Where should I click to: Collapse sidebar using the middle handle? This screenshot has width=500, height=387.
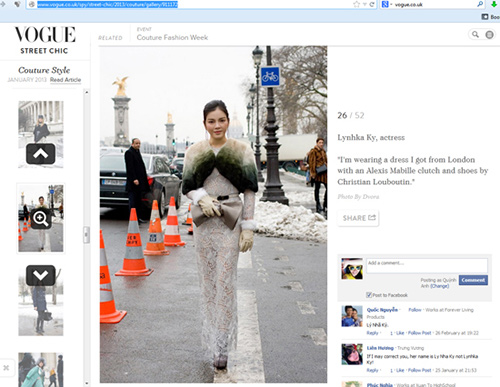86,235
